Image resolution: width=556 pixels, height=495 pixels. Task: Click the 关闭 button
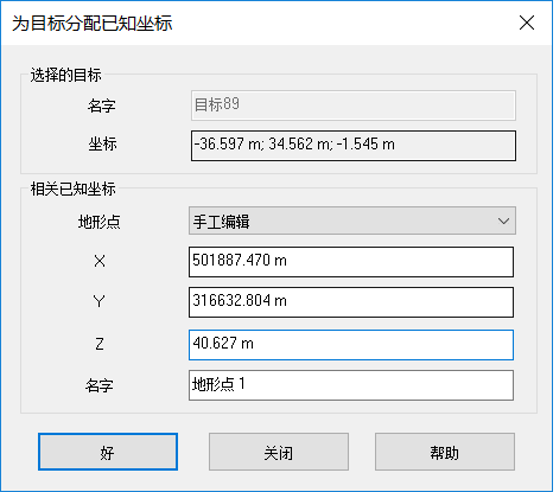click(x=279, y=452)
